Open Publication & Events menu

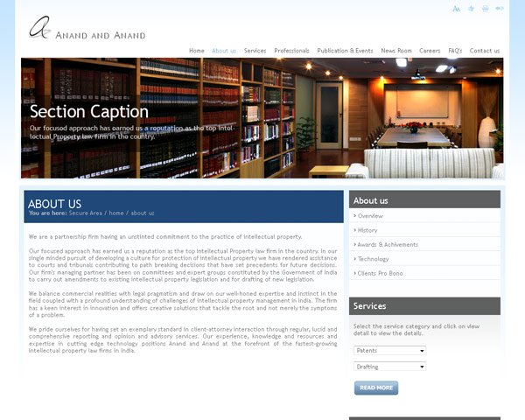point(345,51)
